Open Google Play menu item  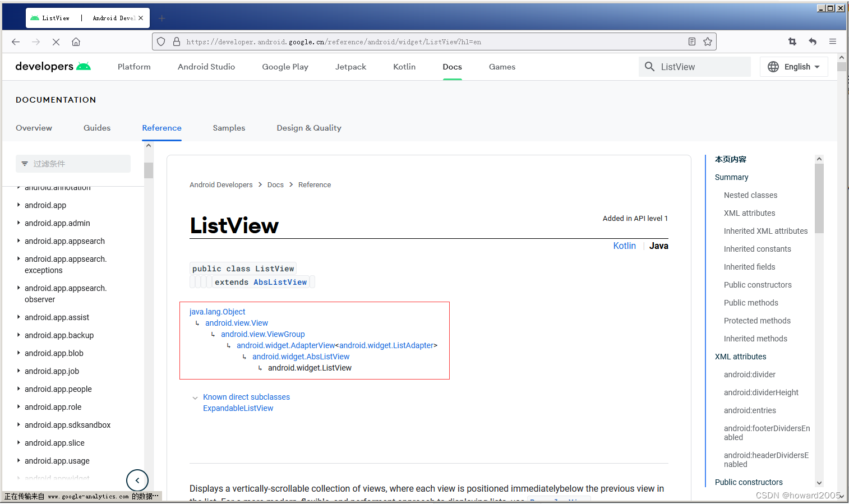coord(285,67)
